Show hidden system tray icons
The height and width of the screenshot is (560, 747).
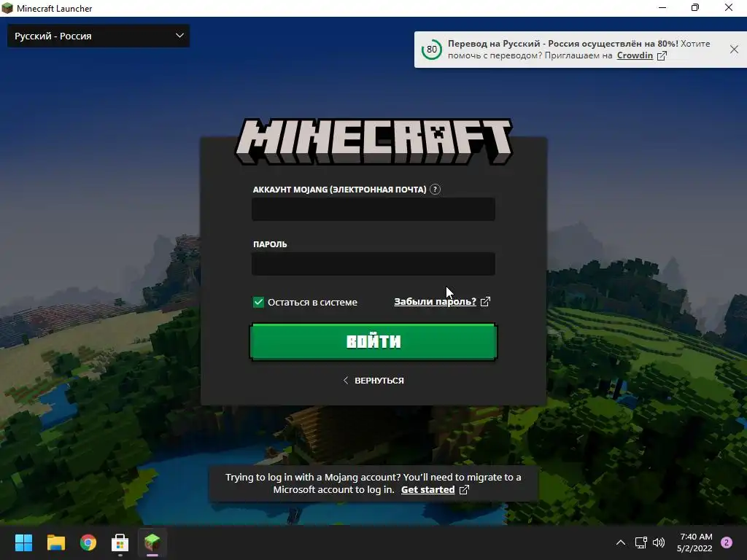click(621, 542)
